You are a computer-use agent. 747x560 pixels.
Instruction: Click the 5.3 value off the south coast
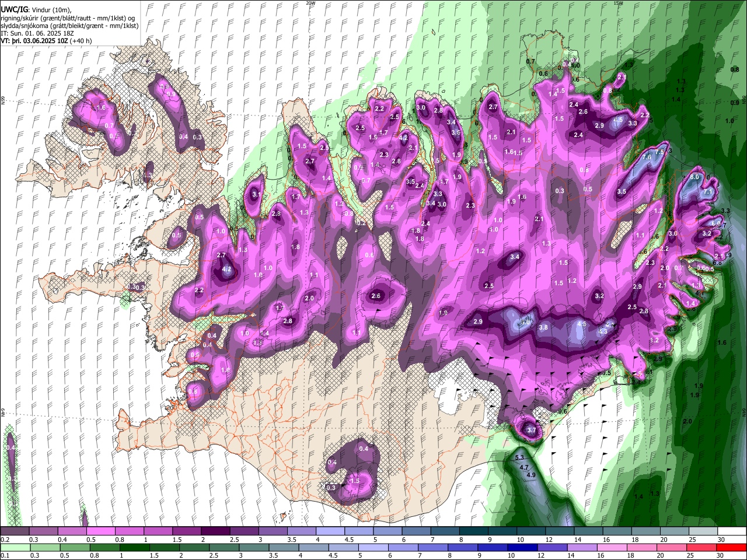coord(519,457)
